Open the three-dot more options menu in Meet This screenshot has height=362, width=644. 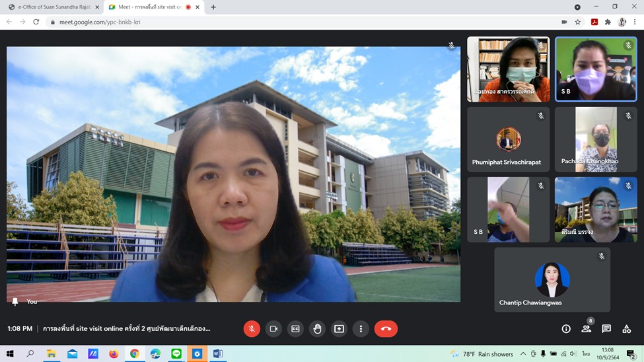tap(361, 328)
